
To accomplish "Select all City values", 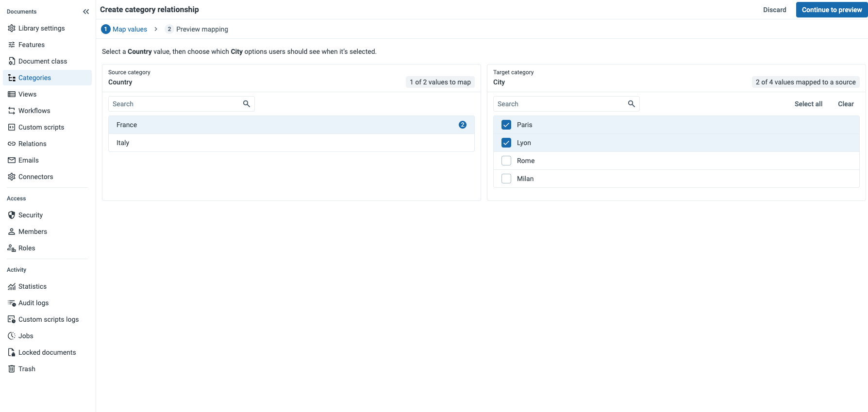I will point(808,104).
